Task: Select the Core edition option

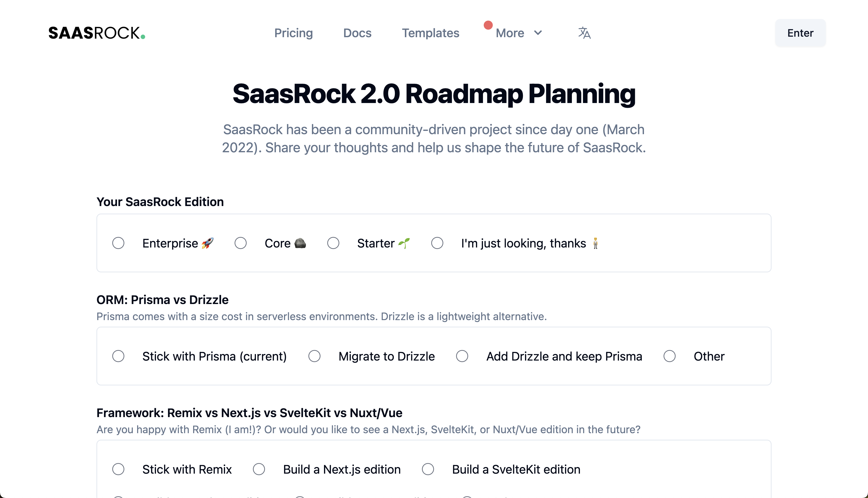Action: coord(241,243)
